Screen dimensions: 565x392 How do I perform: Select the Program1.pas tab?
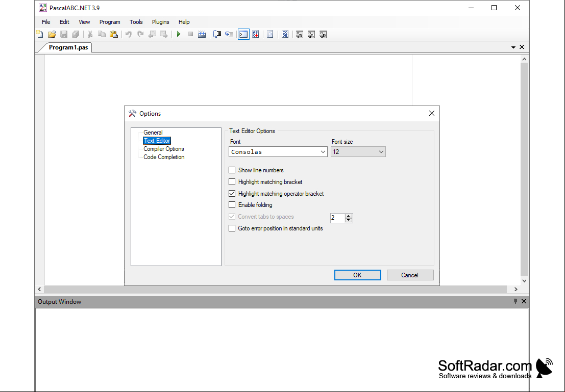point(68,47)
